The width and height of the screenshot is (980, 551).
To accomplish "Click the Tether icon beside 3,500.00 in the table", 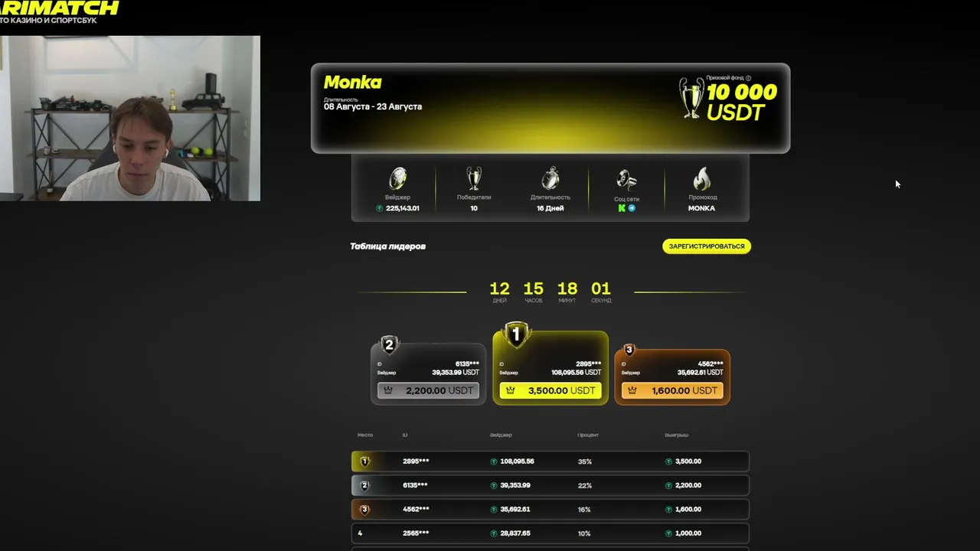I will click(x=669, y=461).
